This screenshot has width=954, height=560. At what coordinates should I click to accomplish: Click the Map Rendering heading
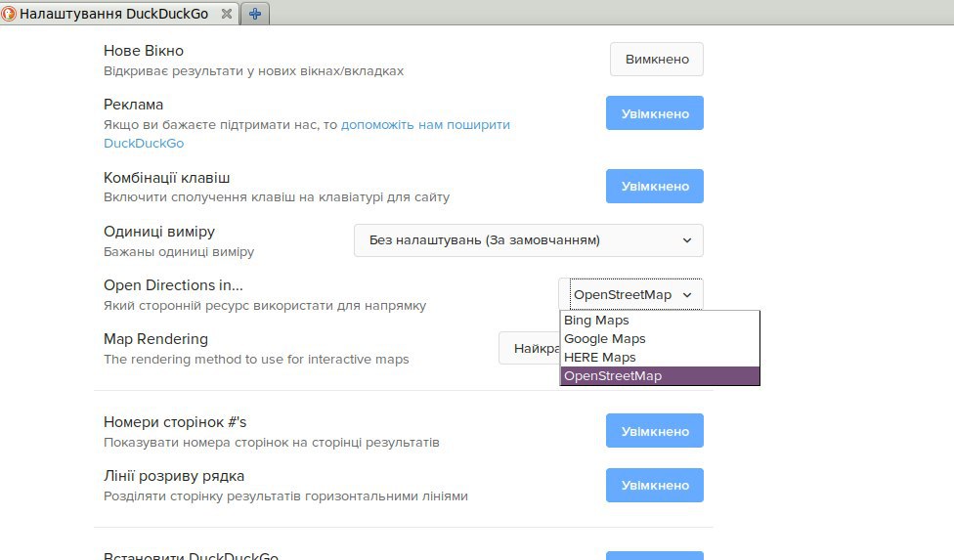pyautogui.click(x=155, y=339)
